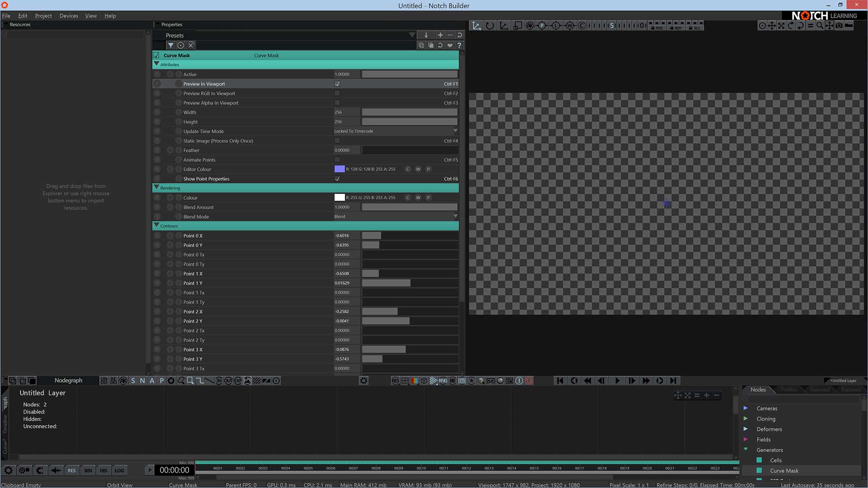Click the X clear filter icon under Presets
This screenshot has width=868, height=488.
pyautogui.click(x=191, y=45)
